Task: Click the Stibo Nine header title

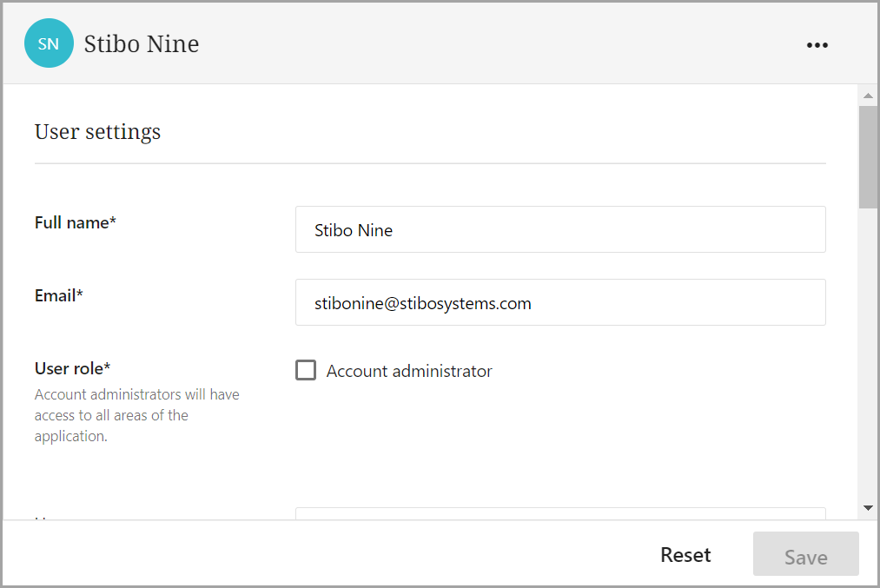Action: pos(142,43)
